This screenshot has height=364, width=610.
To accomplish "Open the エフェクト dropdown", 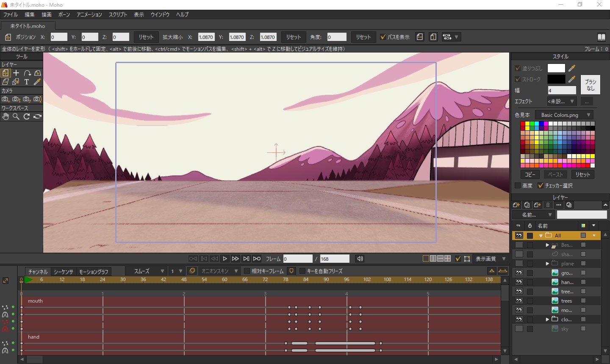I will click(561, 101).
